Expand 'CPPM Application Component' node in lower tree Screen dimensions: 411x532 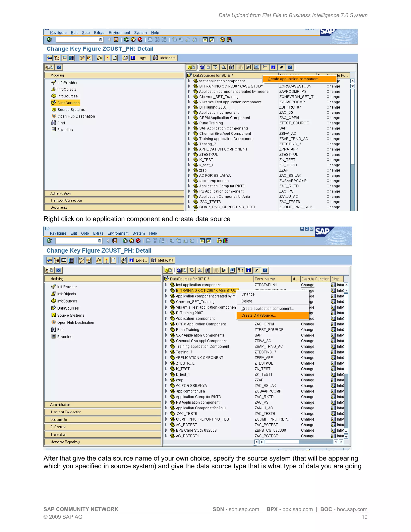[x=166, y=324]
